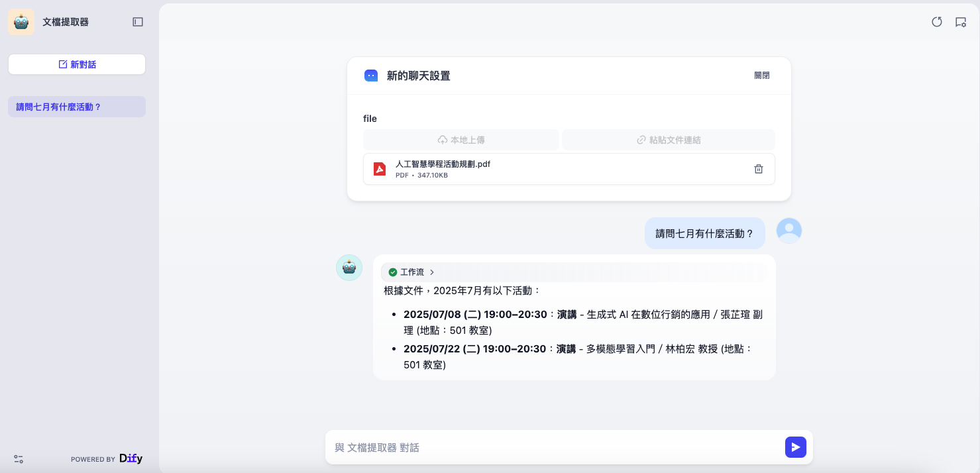Select the 本地上傳 upload option
The width and height of the screenshot is (980, 473).
click(x=461, y=140)
